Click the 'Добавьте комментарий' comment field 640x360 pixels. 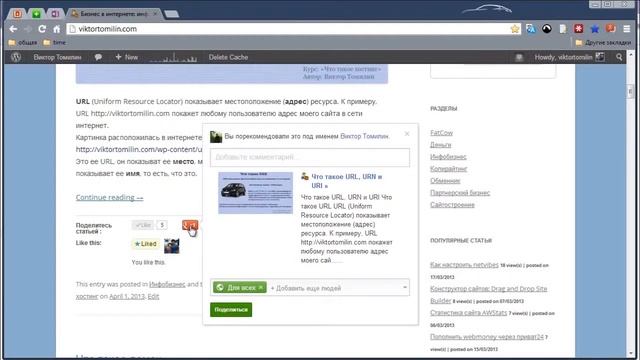[310, 157]
